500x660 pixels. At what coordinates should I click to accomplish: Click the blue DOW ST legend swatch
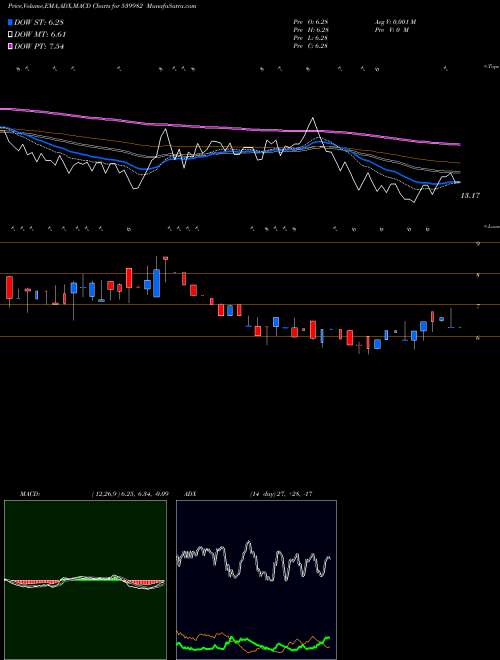point(10,22)
